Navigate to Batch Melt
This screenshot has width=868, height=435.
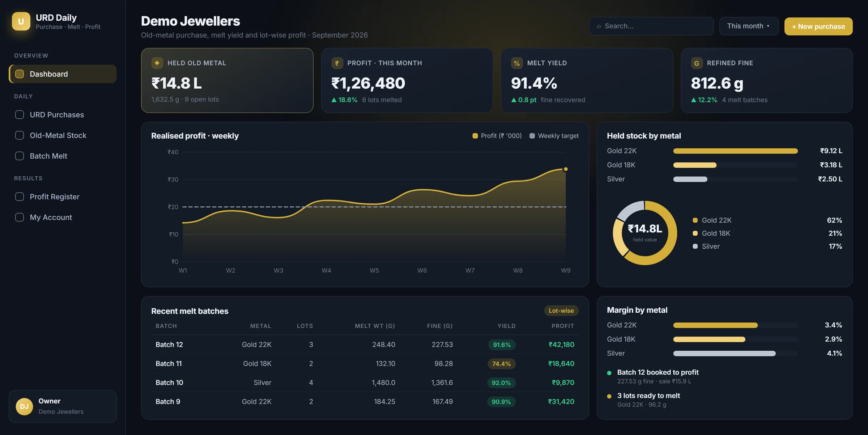click(x=63, y=156)
